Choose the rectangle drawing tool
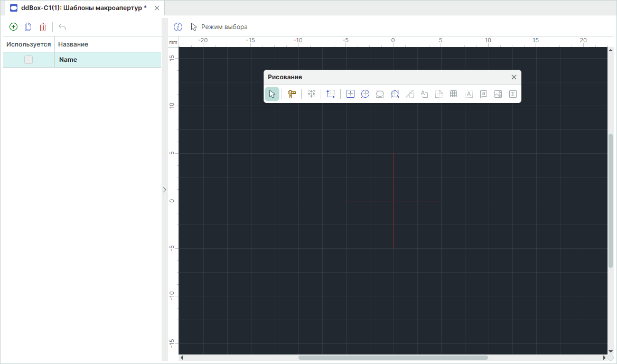Image resolution: width=617 pixels, height=364 pixels. (350, 94)
